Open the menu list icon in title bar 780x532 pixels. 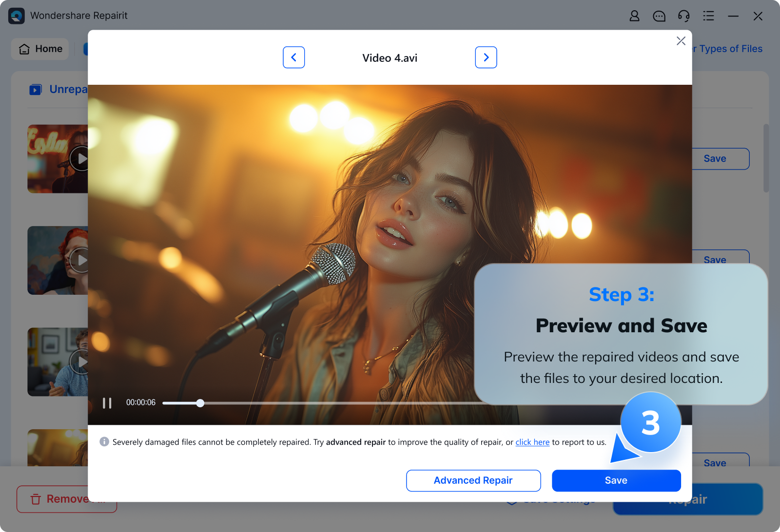pos(708,16)
